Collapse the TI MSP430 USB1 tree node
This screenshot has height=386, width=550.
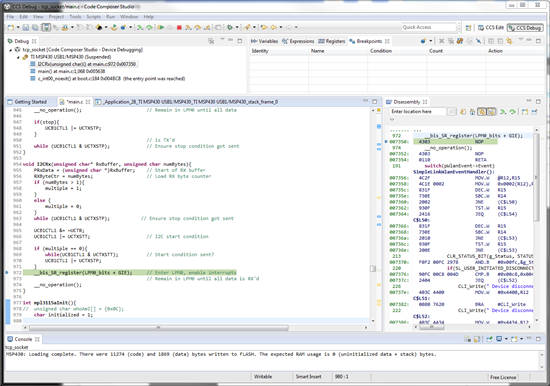tap(18, 57)
